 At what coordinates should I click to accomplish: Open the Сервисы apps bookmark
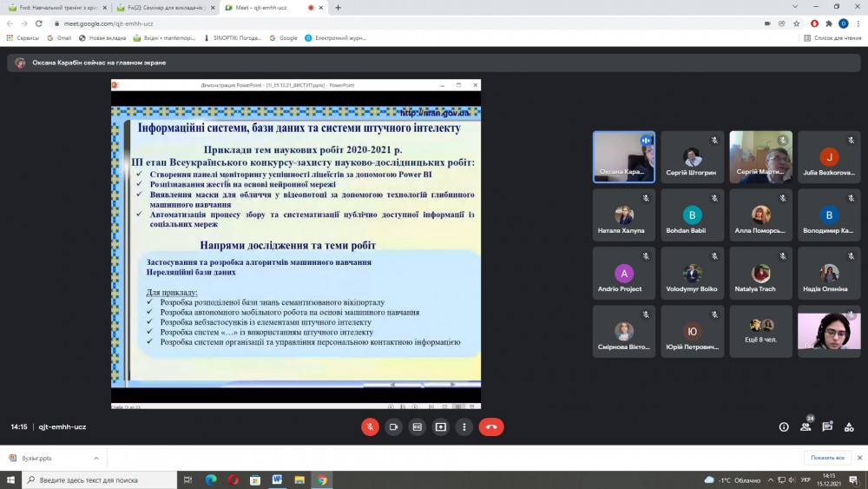click(23, 38)
